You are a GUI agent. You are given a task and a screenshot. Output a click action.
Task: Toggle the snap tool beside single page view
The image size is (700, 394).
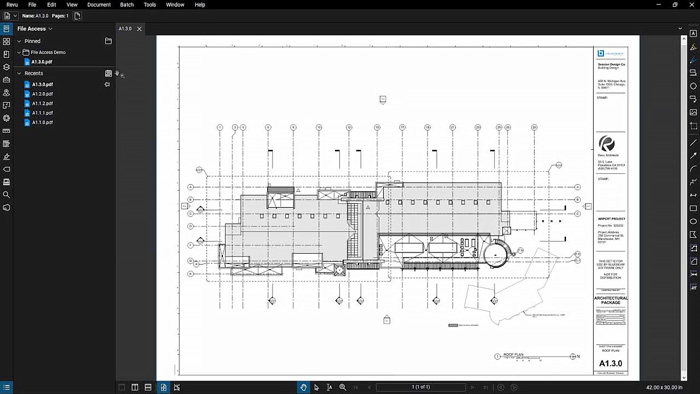click(x=177, y=387)
